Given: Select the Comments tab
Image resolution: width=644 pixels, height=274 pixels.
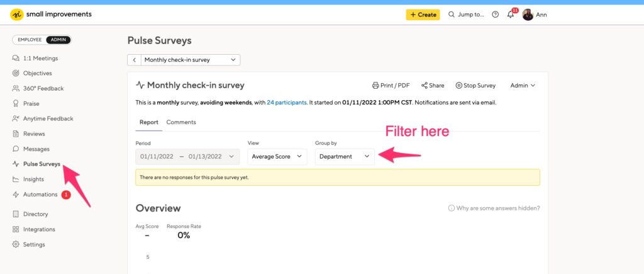Looking at the screenshot, I should pyautogui.click(x=181, y=122).
